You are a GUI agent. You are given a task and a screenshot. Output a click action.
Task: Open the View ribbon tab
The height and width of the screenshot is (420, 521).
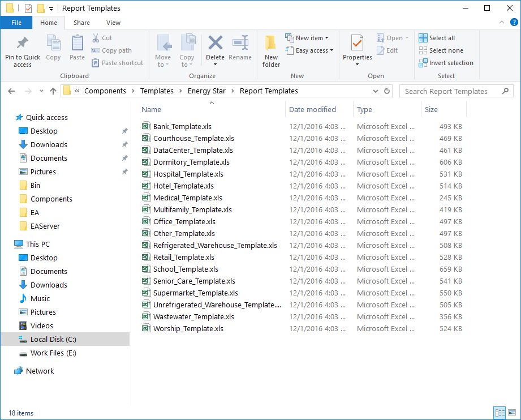[113, 23]
